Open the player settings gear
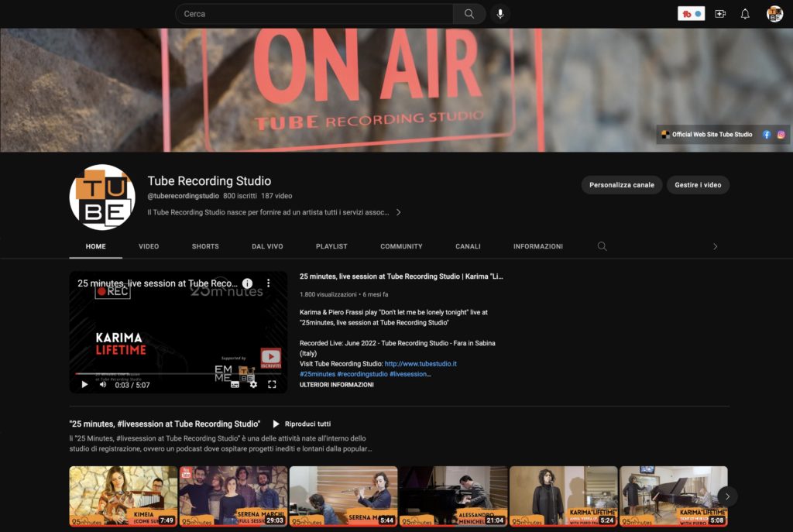 [253, 385]
